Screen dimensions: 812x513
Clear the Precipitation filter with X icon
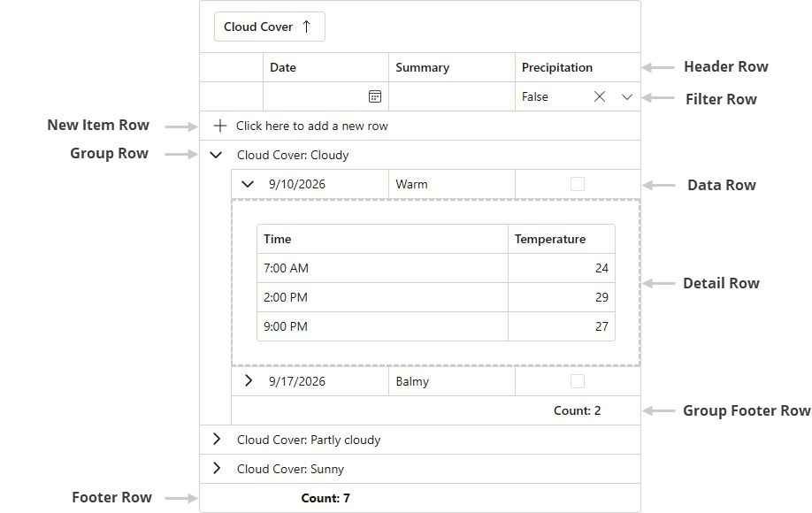(x=599, y=96)
